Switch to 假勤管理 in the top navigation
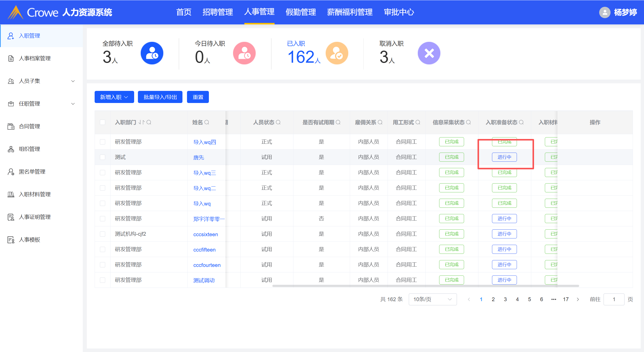 point(300,12)
